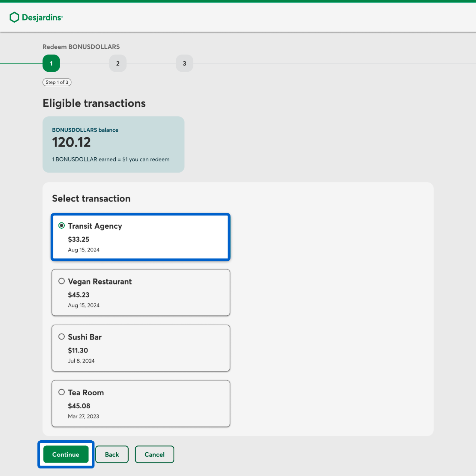The image size is (476, 476).
Task: Click the $11.30 transaction amount
Action: click(x=78, y=350)
